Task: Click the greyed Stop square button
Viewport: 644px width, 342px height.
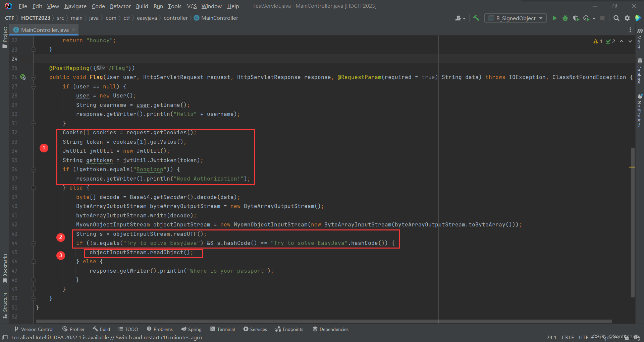Action: pos(602,18)
